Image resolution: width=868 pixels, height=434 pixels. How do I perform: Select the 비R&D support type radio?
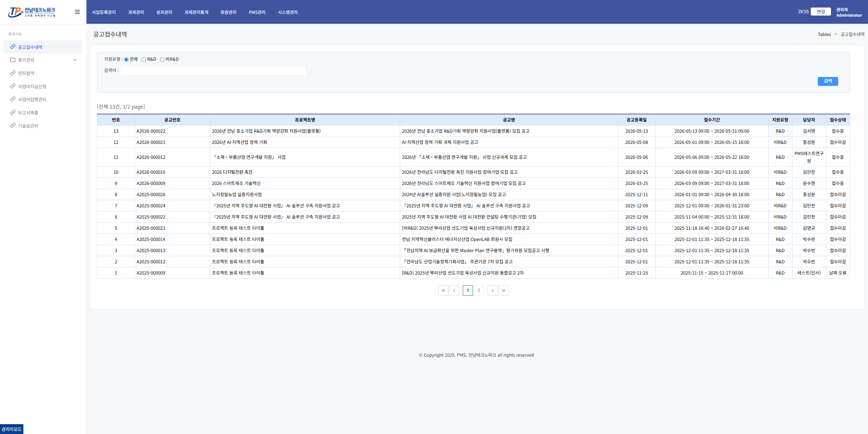point(162,60)
